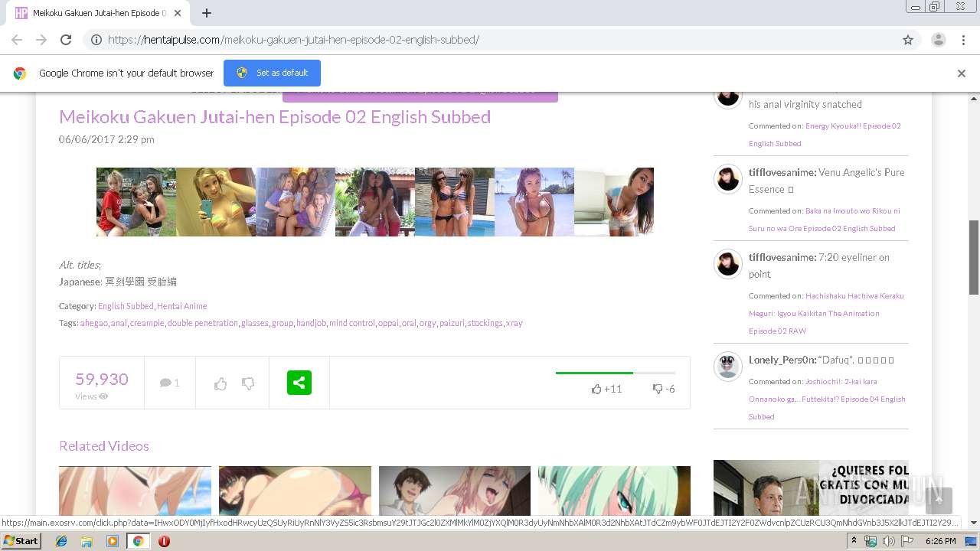
Task: Click the scrollbar down arrow
Action: (x=974, y=523)
